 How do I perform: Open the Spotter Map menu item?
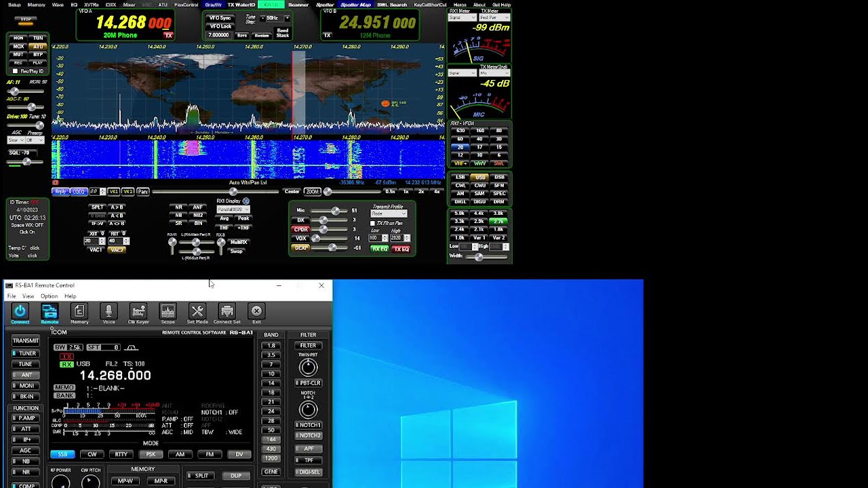[x=355, y=5]
